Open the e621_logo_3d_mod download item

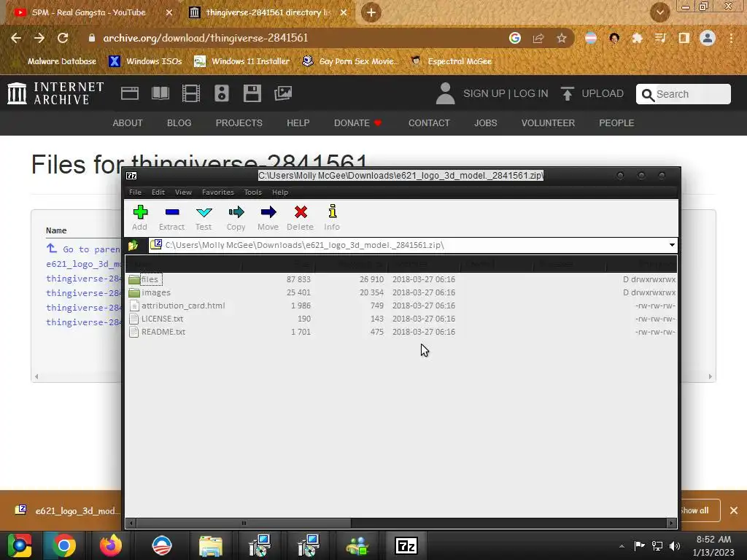[66, 511]
